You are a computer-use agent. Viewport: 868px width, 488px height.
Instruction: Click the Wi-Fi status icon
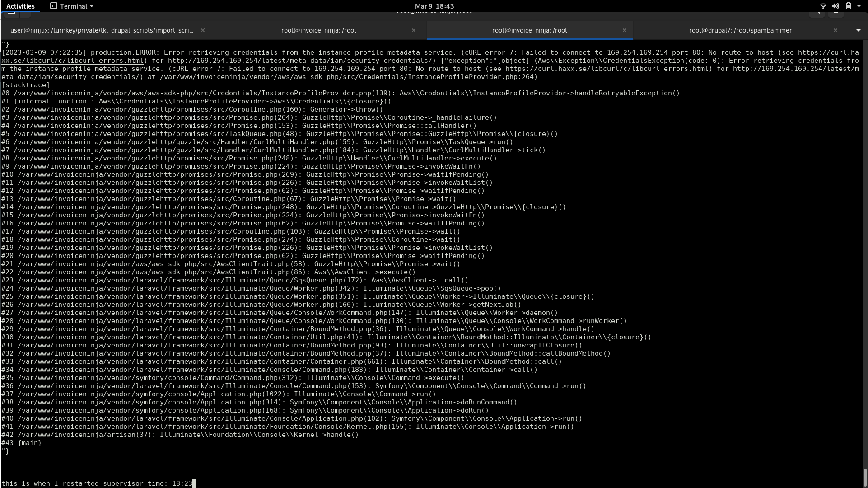823,6
